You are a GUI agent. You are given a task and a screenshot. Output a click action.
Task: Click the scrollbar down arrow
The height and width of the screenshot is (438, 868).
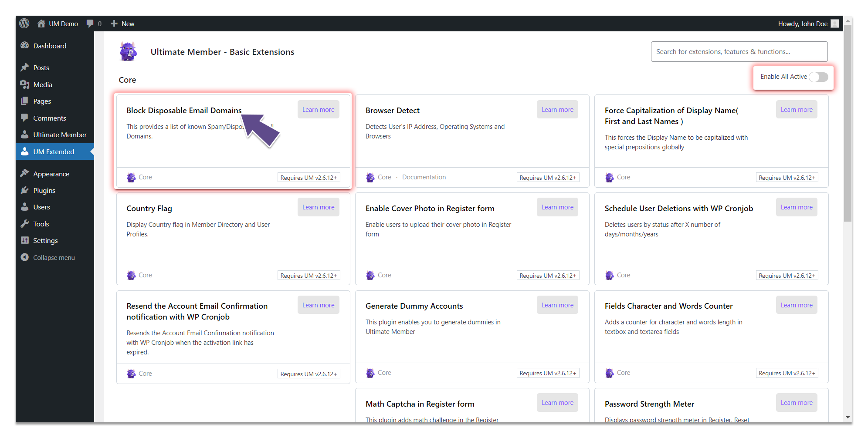tap(848, 418)
